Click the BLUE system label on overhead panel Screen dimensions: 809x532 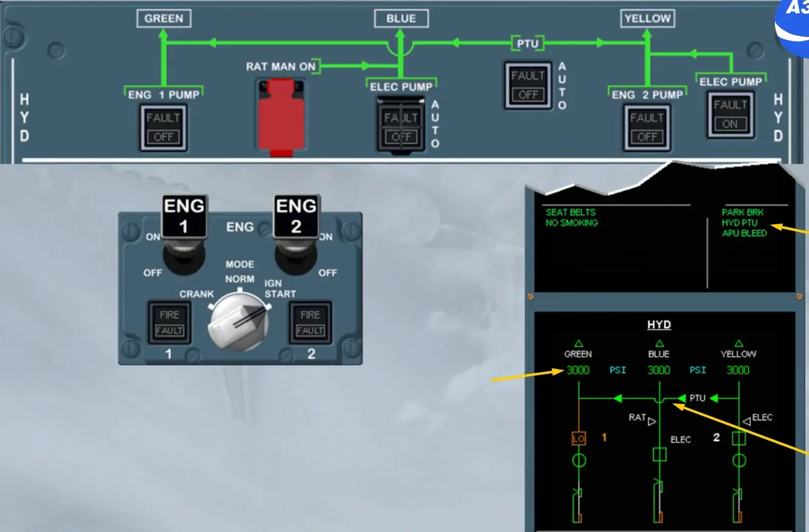[x=401, y=19]
